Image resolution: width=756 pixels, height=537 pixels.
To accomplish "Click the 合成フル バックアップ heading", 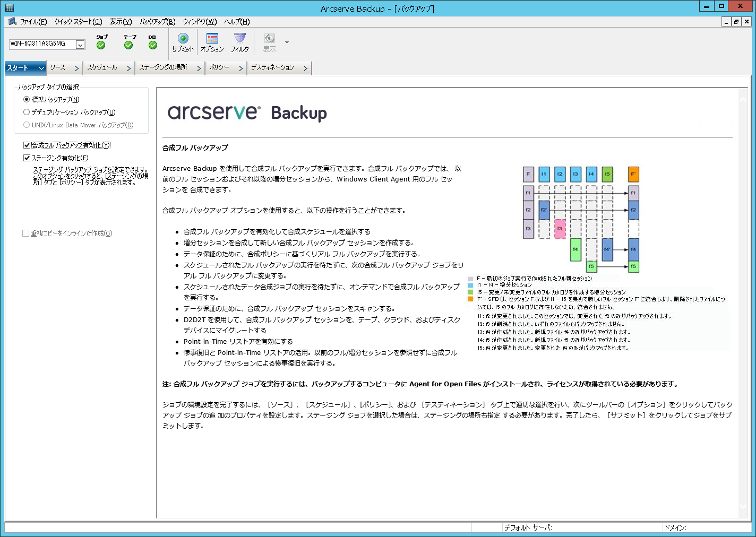I will 195,148.
